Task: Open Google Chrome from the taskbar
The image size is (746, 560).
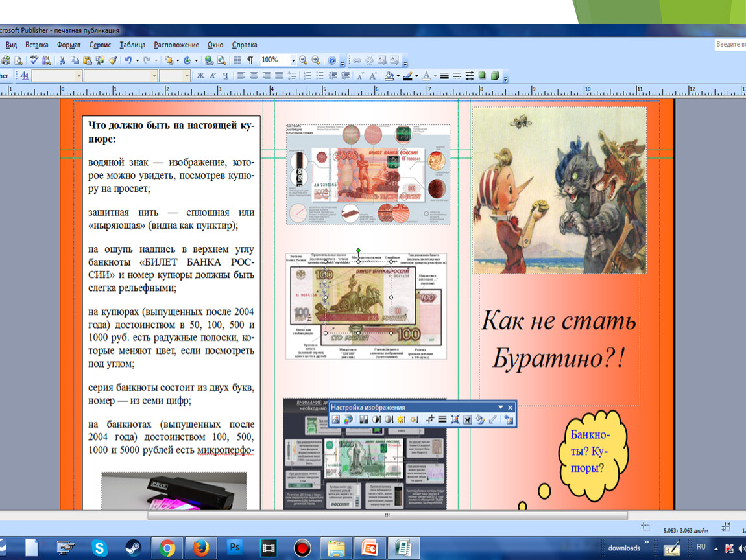Action: tap(167, 548)
